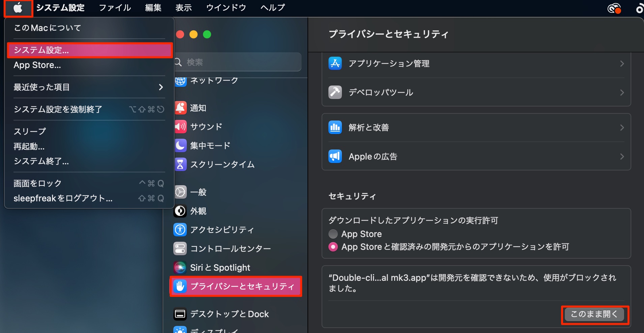Expand the 解析と改善 row chevron
644x333 pixels.
[622, 127]
